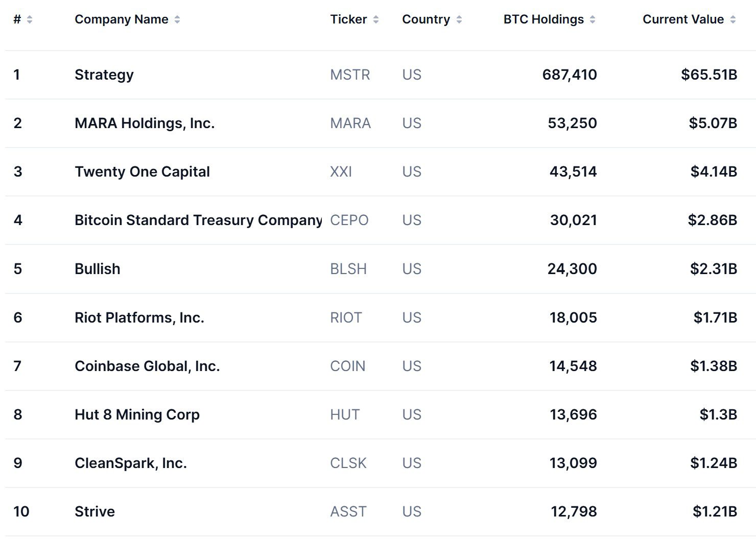Open MARA Holdings, Inc. company entry
The height and width of the screenshot is (541, 756).
pos(145,123)
